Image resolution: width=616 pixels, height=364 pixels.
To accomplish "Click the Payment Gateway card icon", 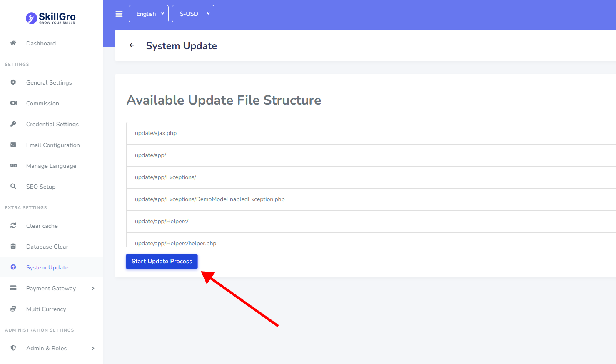I will click(x=13, y=288).
